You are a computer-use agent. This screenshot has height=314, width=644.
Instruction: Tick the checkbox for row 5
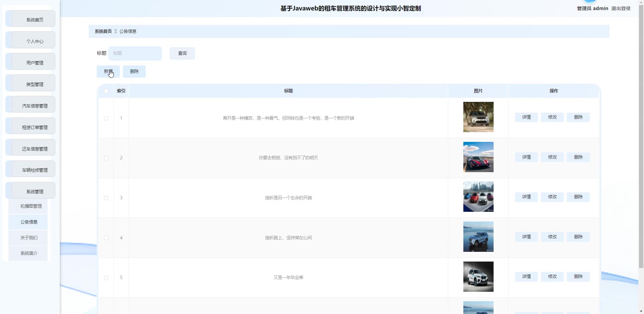[106, 278]
